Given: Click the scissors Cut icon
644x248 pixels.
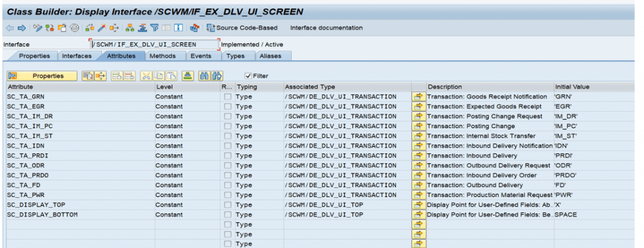Looking at the screenshot, I should click(146, 76).
